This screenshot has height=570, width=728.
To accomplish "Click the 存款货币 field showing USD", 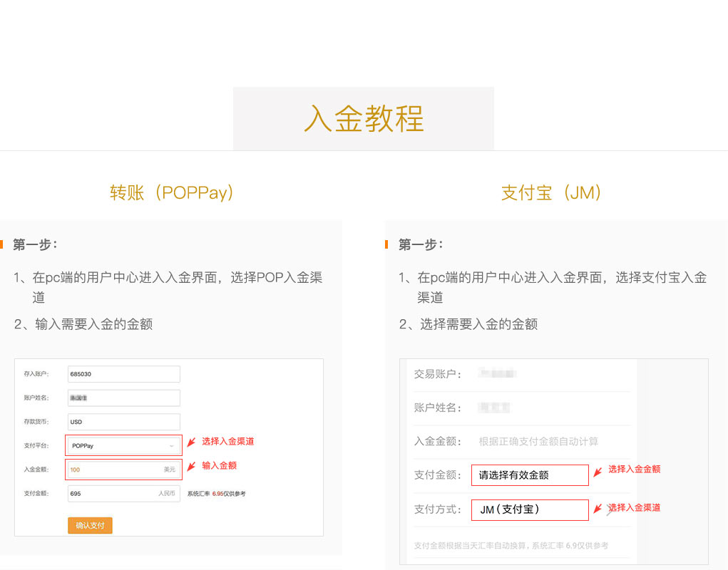I will pos(123,422).
